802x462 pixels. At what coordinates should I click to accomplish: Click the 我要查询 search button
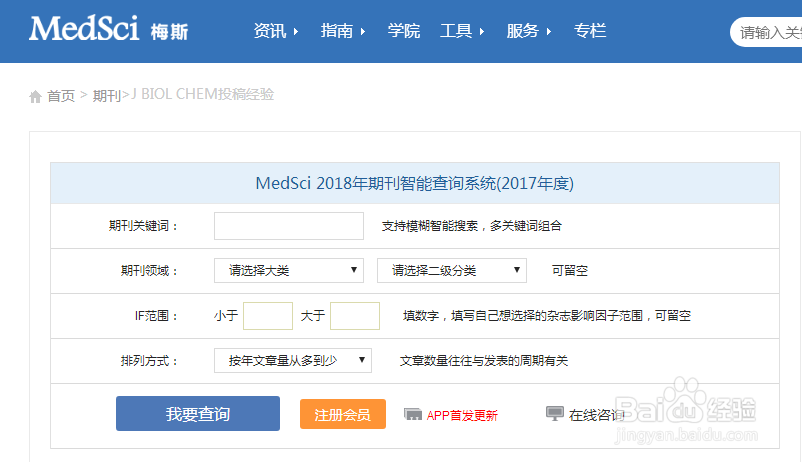[198, 414]
